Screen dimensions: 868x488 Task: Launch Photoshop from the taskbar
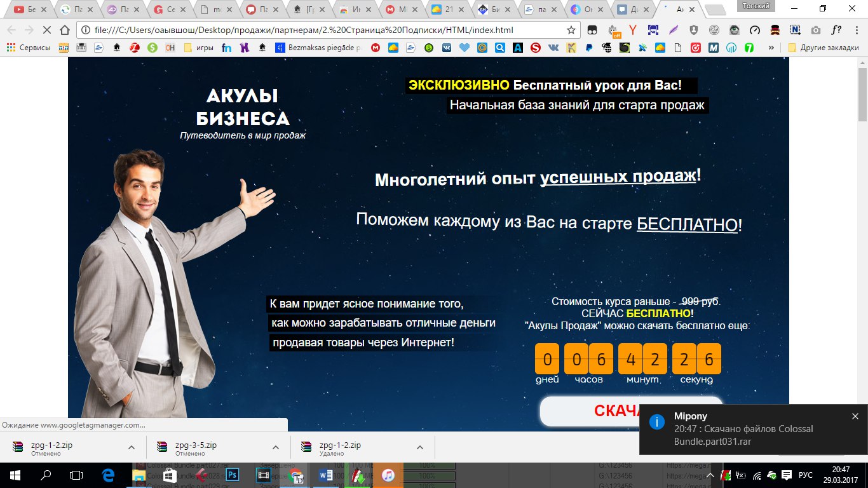tap(232, 475)
